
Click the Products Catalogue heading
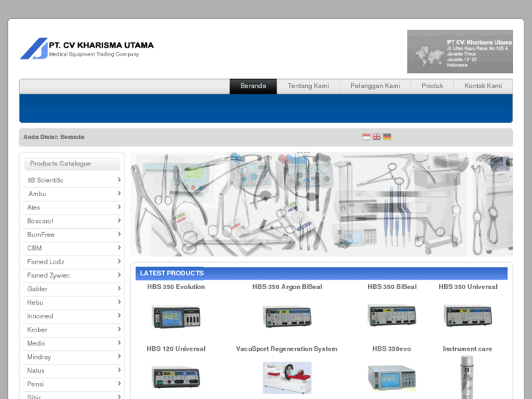pos(61,164)
